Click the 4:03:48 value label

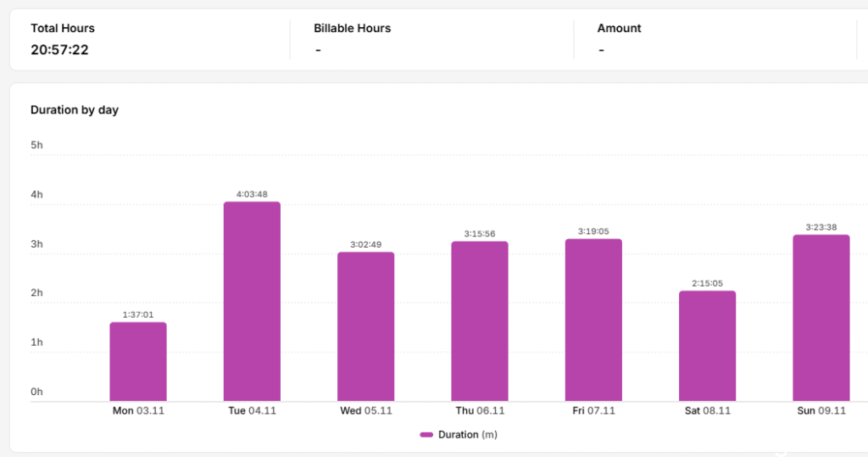[252, 194]
